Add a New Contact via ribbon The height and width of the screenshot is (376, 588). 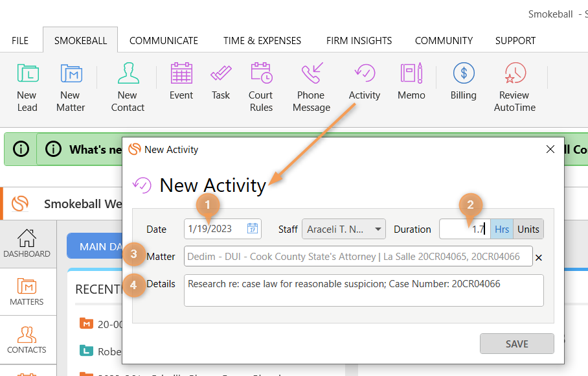click(128, 87)
